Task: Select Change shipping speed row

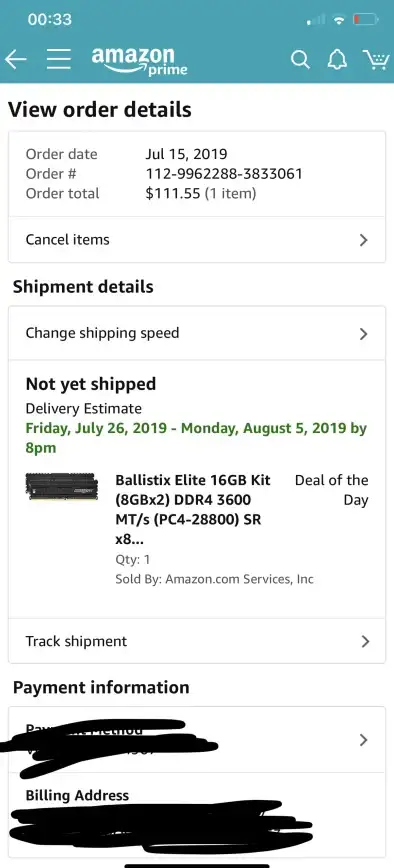Action: [x=197, y=333]
